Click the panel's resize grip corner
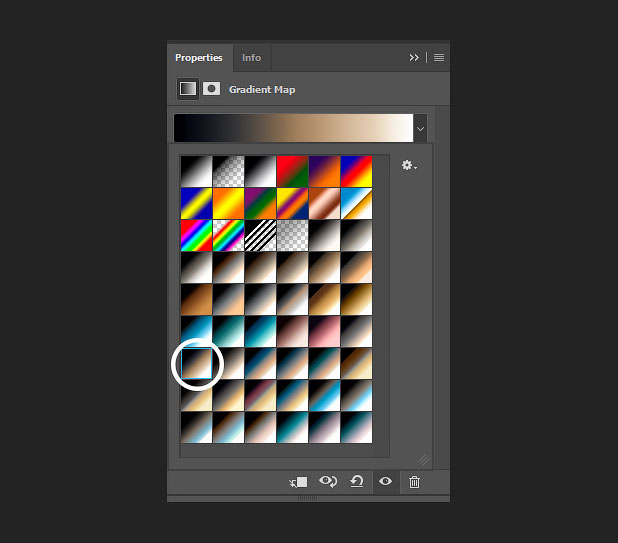The image size is (618, 543). pos(424,460)
